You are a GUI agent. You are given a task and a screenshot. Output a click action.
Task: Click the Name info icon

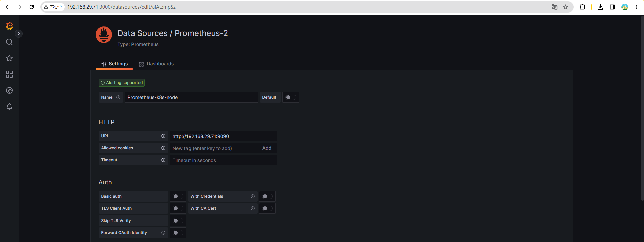pyautogui.click(x=118, y=97)
